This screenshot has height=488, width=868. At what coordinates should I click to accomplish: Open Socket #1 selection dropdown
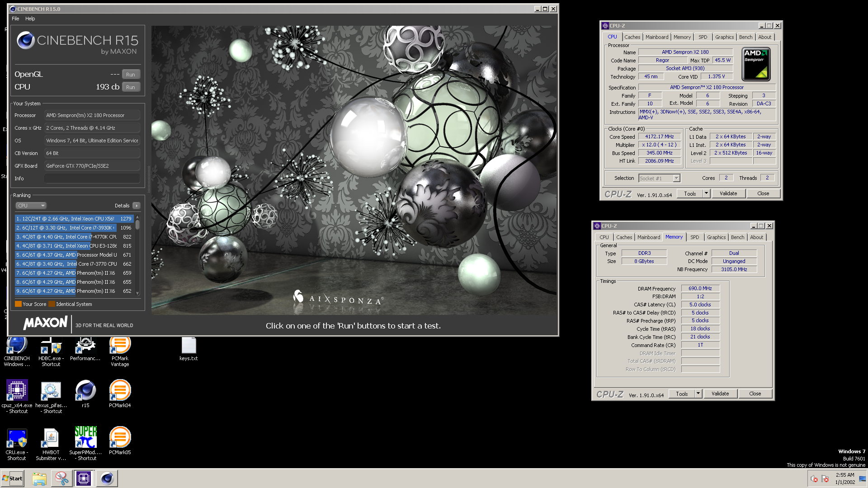659,178
